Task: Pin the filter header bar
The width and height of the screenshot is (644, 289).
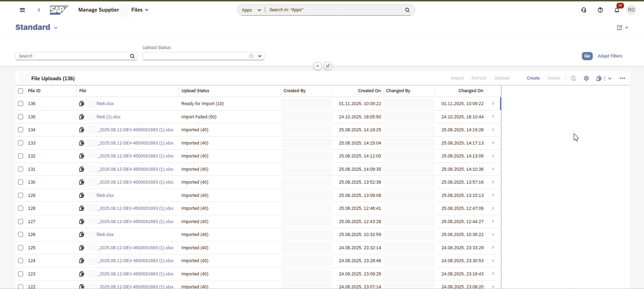Action: (328, 66)
